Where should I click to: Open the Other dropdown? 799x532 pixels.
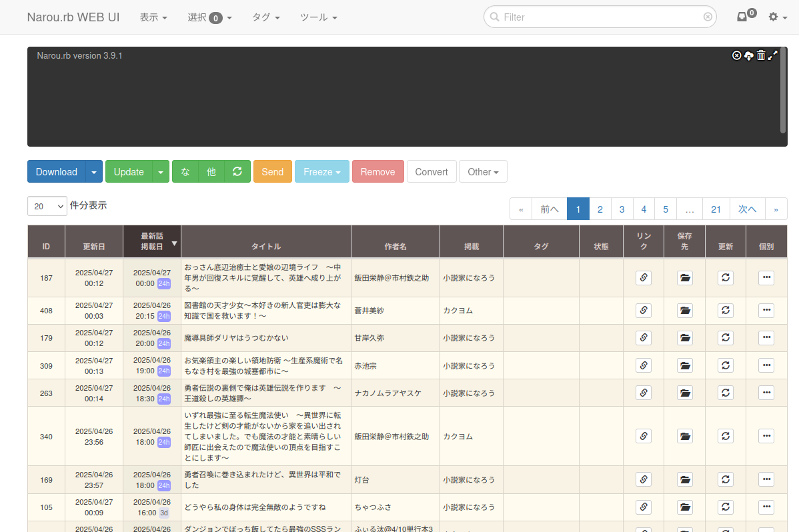(483, 171)
